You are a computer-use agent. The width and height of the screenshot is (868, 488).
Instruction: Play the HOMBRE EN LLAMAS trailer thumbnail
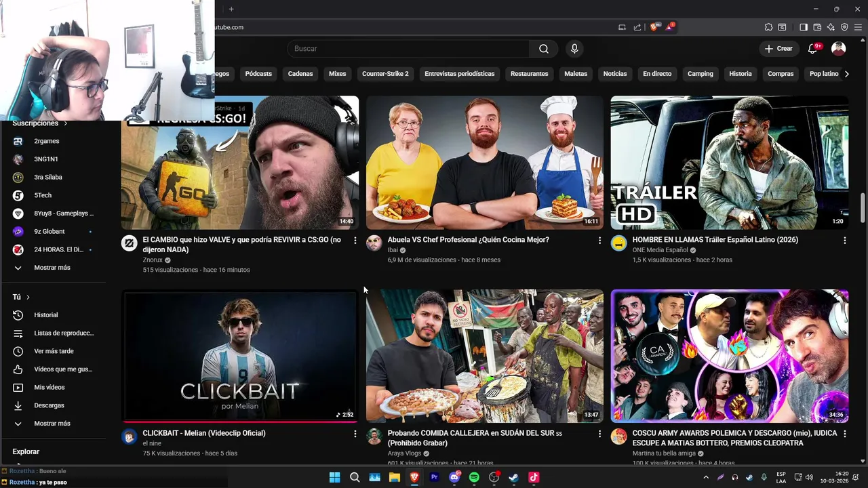(x=730, y=163)
